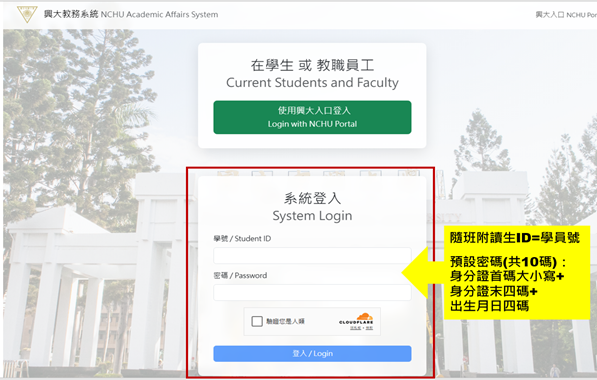The height and width of the screenshot is (380, 597).
Task: Open the NCHU Academic Affairs System title
Action: 131,14
